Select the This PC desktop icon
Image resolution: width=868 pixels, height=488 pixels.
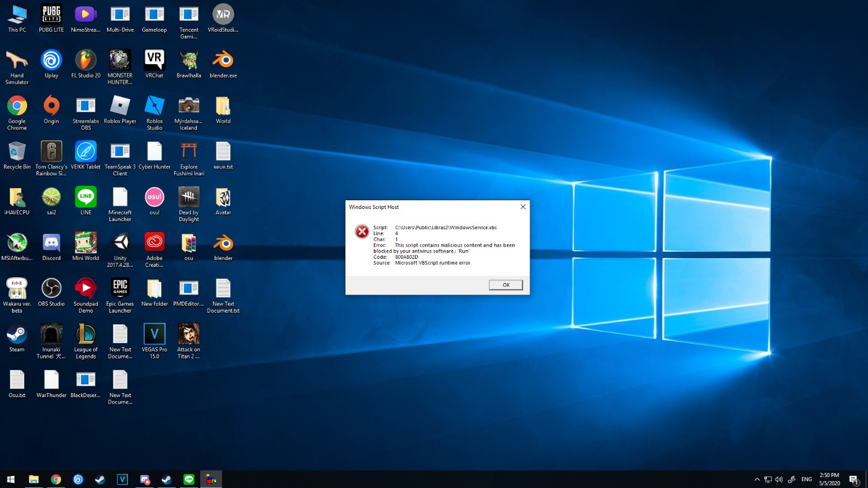[17, 19]
